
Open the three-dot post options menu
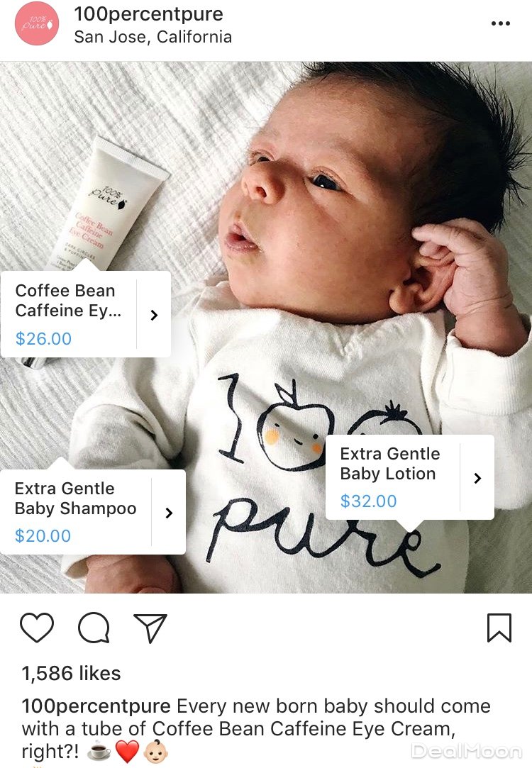[x=501, y=23]
